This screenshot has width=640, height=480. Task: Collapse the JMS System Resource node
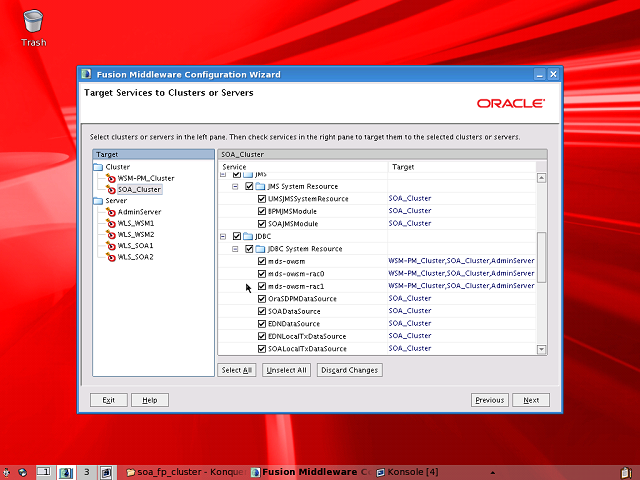235,187
